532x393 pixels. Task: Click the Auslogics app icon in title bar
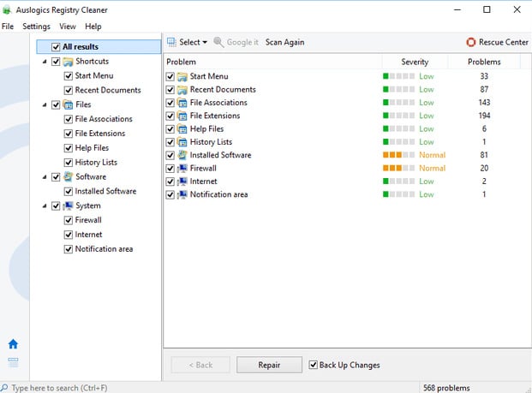(7, 9)
